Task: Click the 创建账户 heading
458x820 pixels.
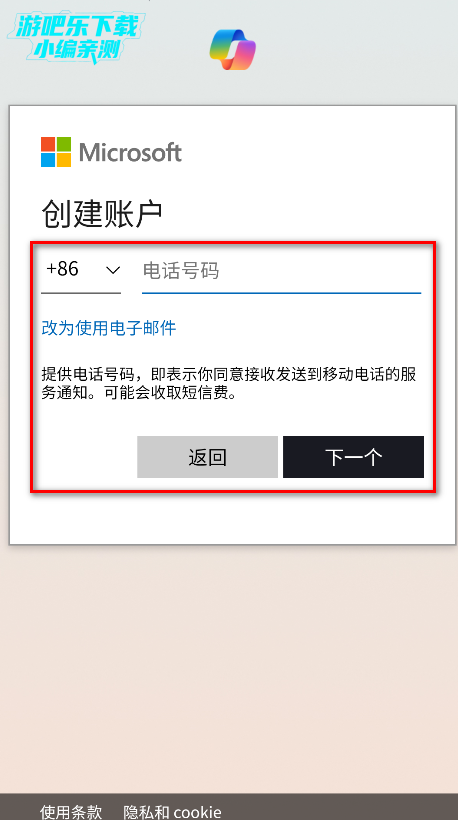Action: [101, 214]
